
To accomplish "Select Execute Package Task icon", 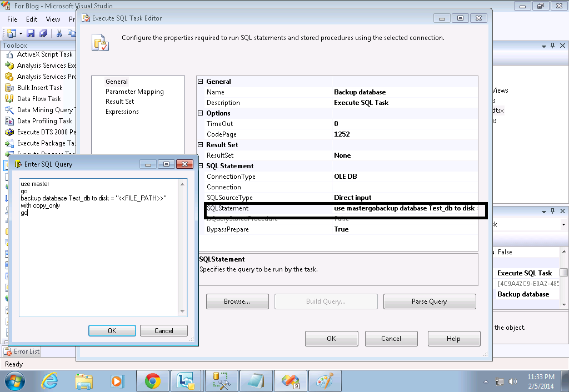I will 9,144.
